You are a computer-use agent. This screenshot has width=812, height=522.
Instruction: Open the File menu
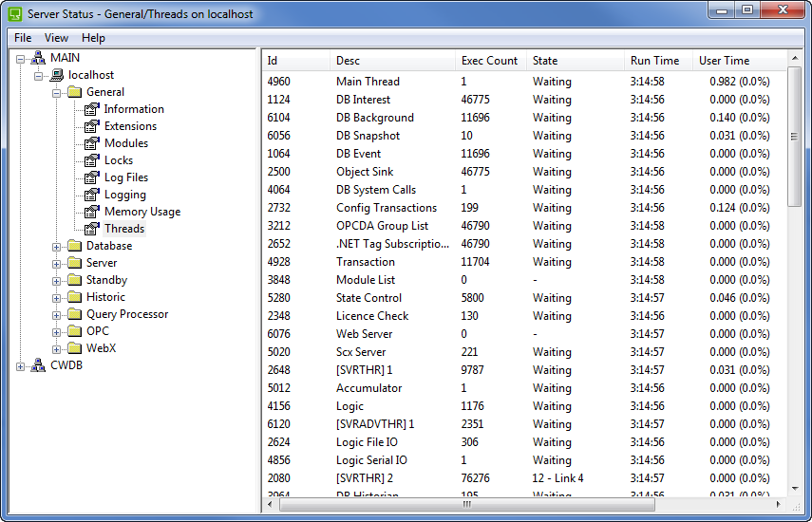pos(23,38)
